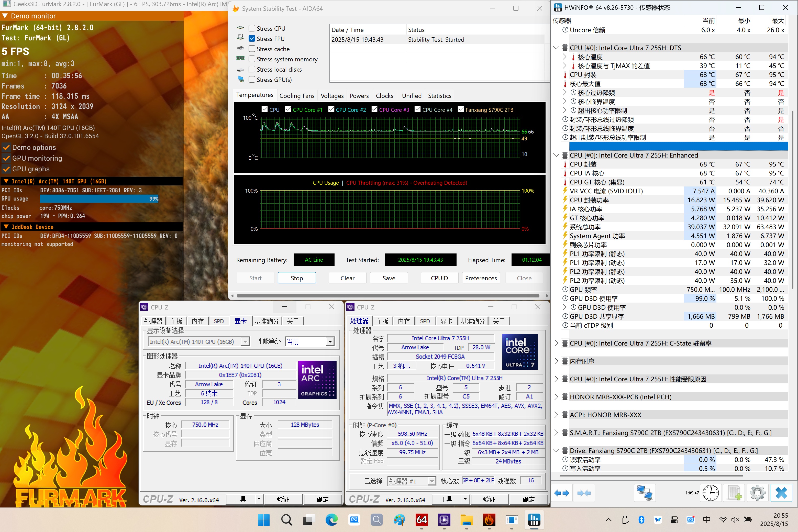Image resolution: width=798 pixels, height=532 pixels.
Task: Click Chinese input method indicator in tray
Action: tap(707, 519)
